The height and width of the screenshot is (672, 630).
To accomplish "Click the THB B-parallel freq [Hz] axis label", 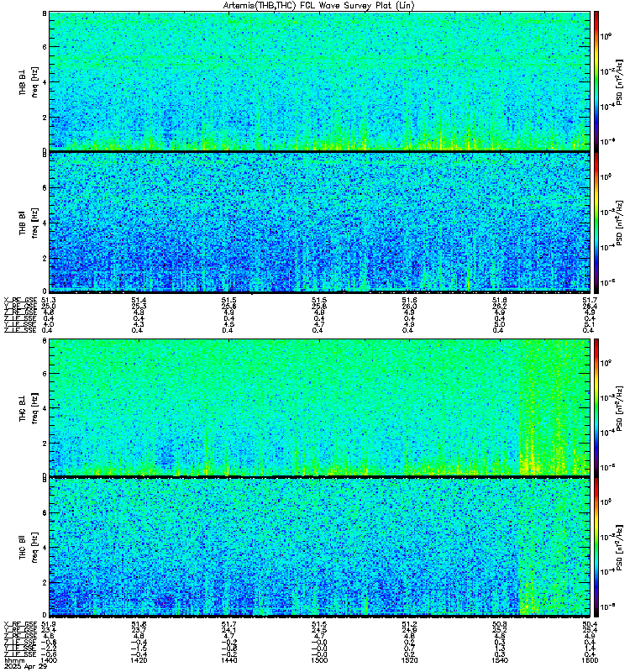I will coord(34,223).
